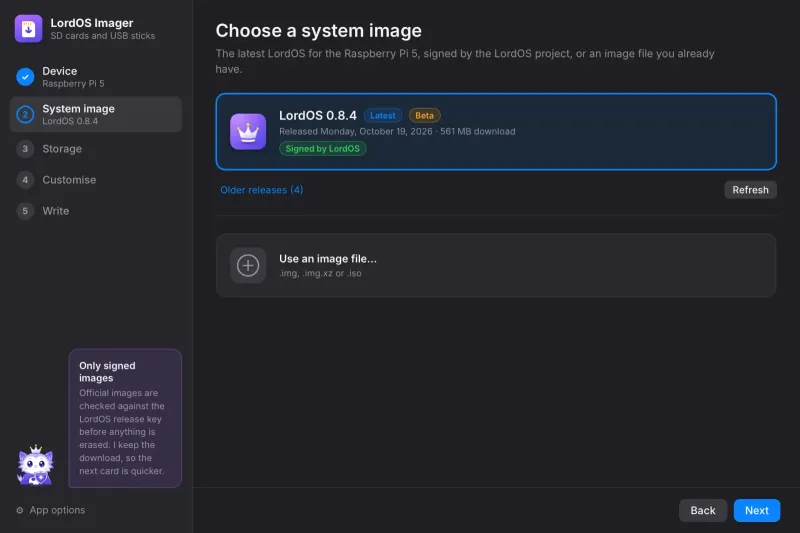Go Back to previous step
800x533 pixels.
coord(703,510)
